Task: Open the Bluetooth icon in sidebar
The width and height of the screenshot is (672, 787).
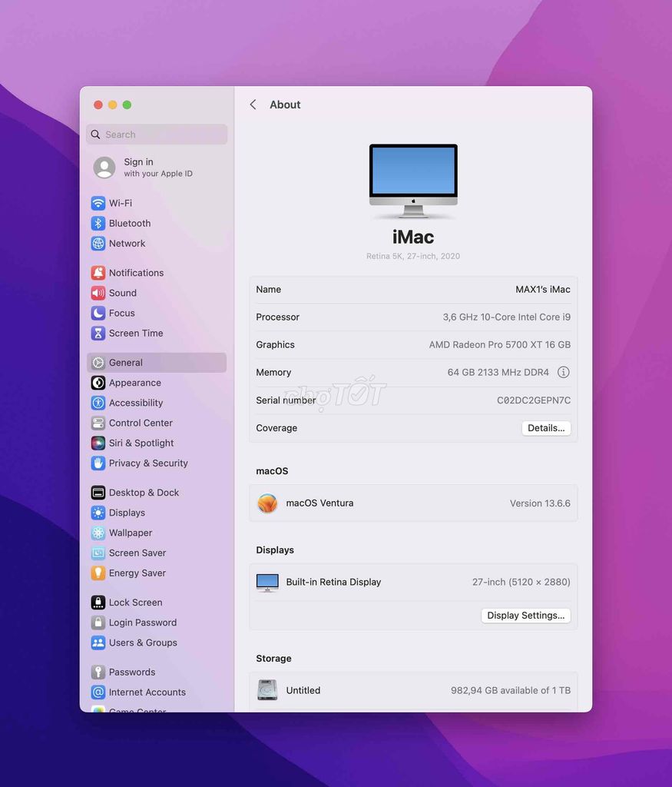Action: tap(98, 224)
